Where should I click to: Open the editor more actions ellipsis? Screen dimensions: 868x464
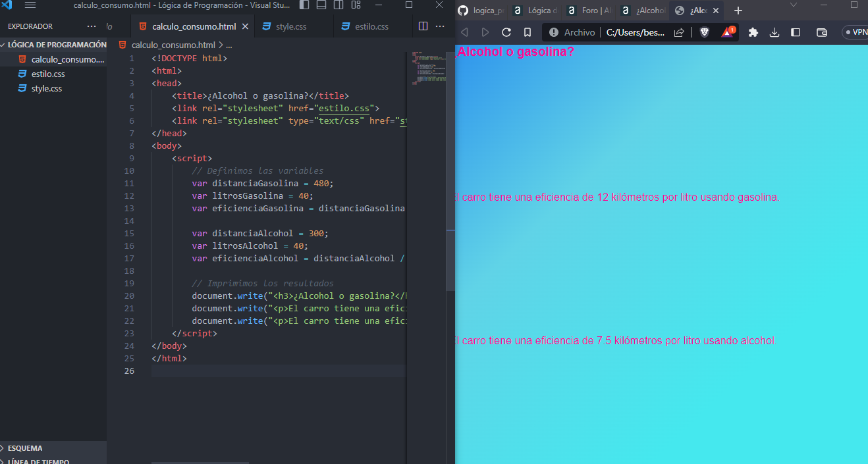(x=440, y=26)
